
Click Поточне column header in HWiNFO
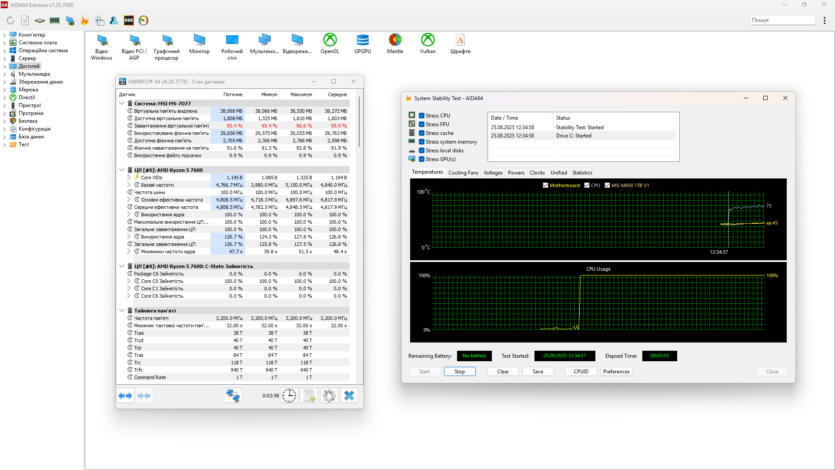click(227, 94)
